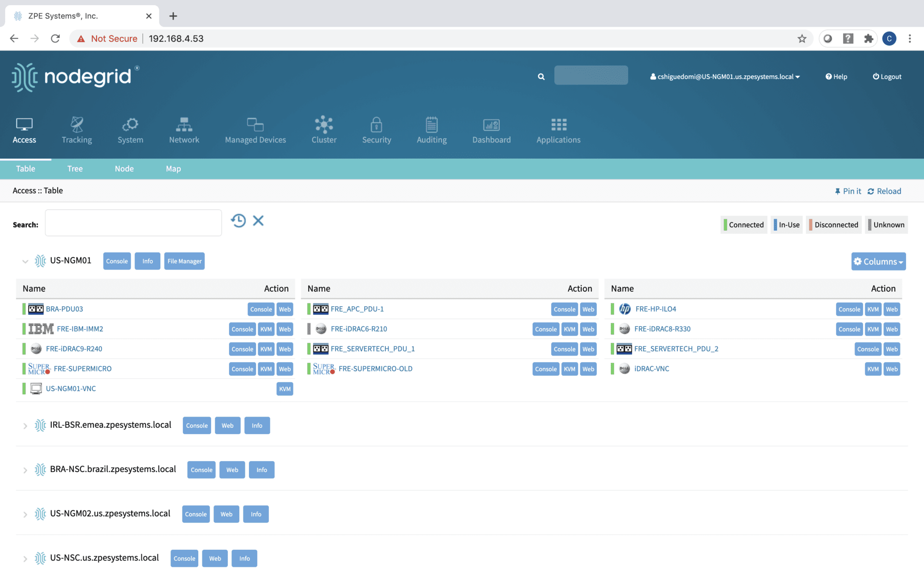Click the header search magnifier icon
Viewport: 924px width, 578px height.
[x=541, y=77]
